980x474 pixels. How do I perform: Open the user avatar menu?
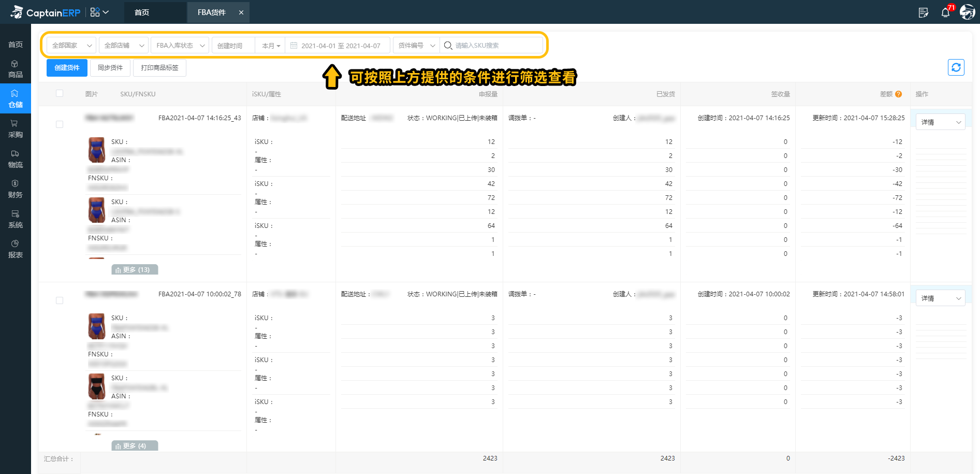point(967,12)
